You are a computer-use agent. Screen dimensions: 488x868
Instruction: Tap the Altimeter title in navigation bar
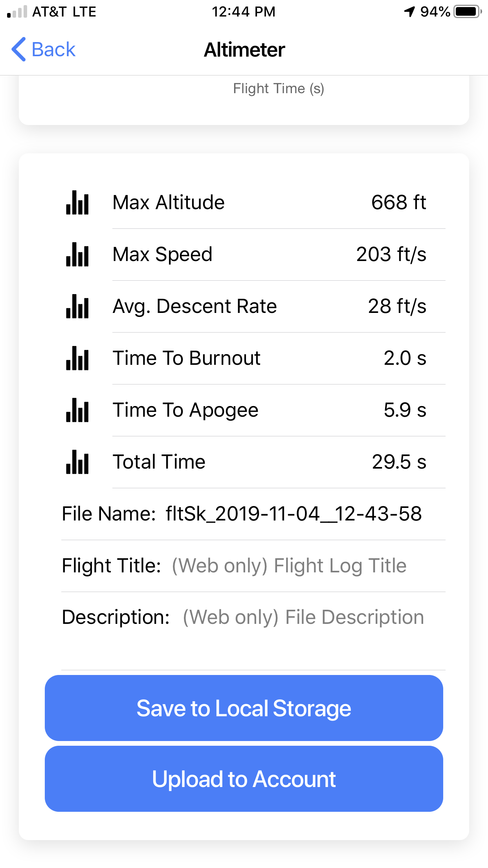point(244,50)
